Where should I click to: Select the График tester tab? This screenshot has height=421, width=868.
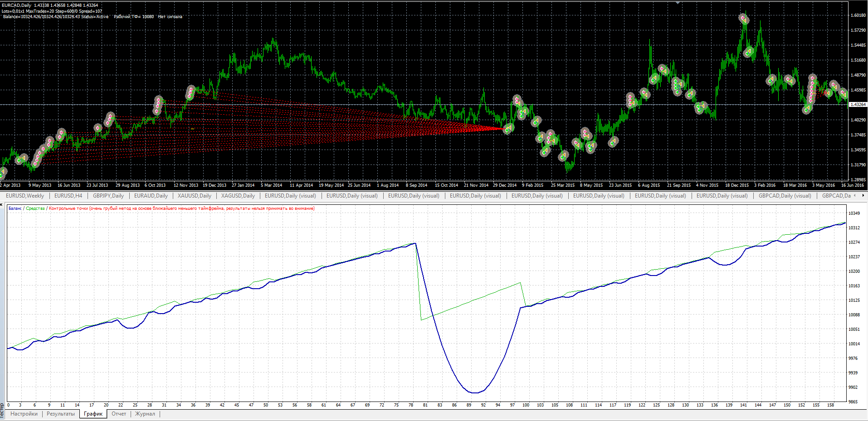point(93,414)
